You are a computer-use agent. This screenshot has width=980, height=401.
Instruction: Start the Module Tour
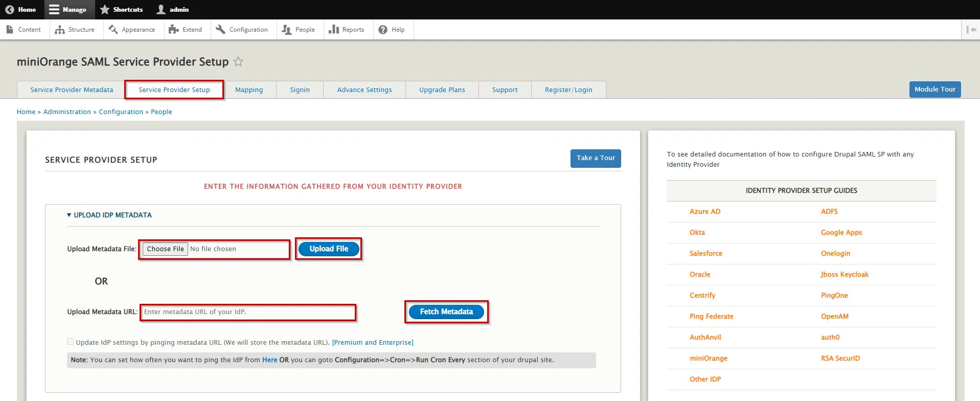click(x=935, y=89)
